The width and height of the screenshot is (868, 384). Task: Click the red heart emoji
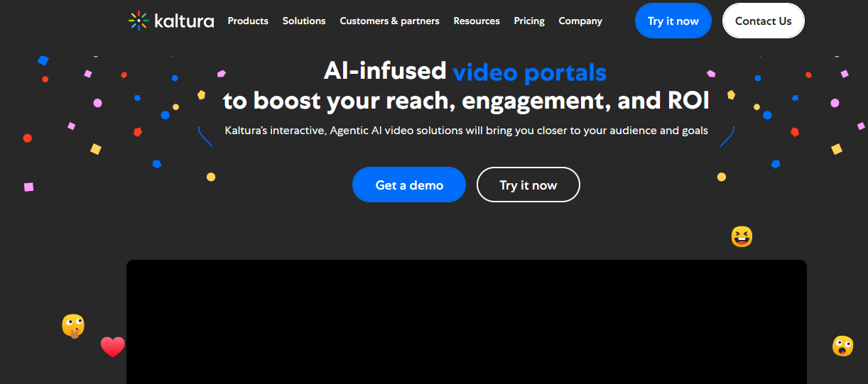(112, 347)
